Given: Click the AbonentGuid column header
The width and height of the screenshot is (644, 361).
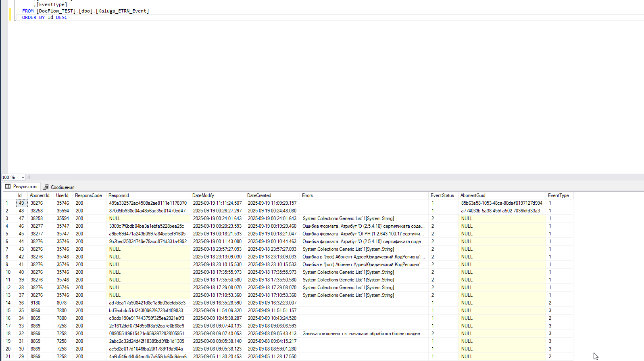Looking at the screenshot, I should tap(502, 195).
